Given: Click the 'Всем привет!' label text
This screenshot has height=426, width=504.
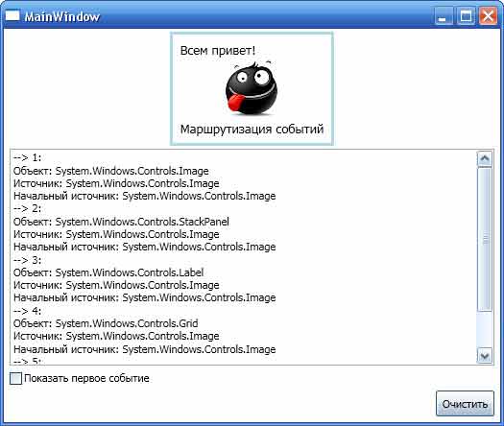Looking at the screenshot, I should (218, 51).
